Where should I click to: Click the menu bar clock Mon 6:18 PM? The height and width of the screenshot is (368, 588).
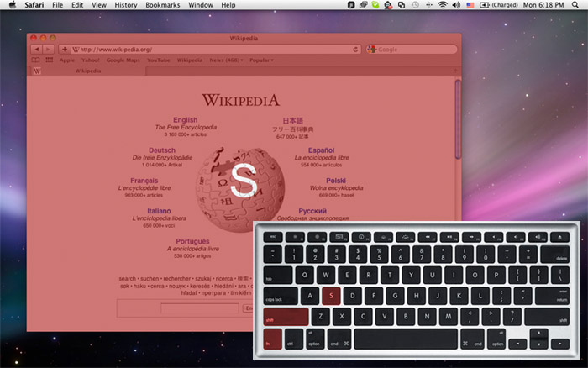(543, 5)
